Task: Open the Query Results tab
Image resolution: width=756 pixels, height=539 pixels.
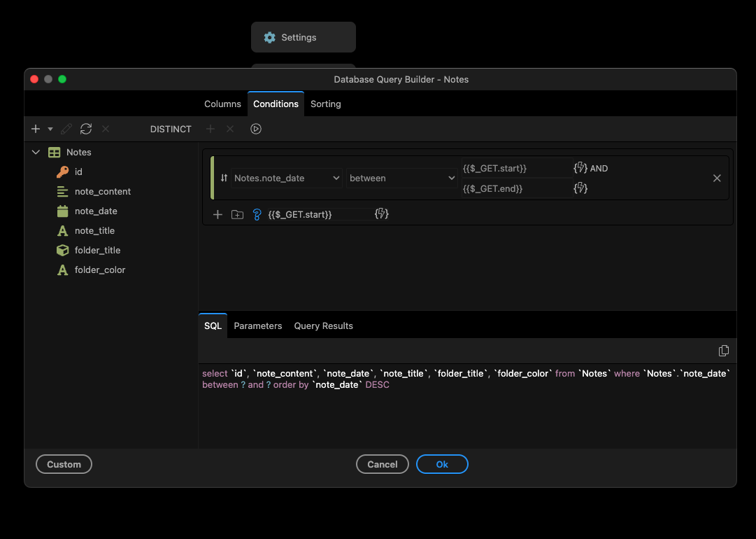Action: coord(323,325)
